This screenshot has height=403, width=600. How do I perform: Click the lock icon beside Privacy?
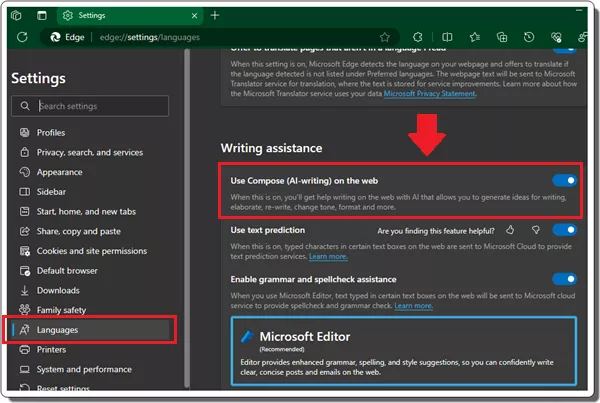point(24,152)
